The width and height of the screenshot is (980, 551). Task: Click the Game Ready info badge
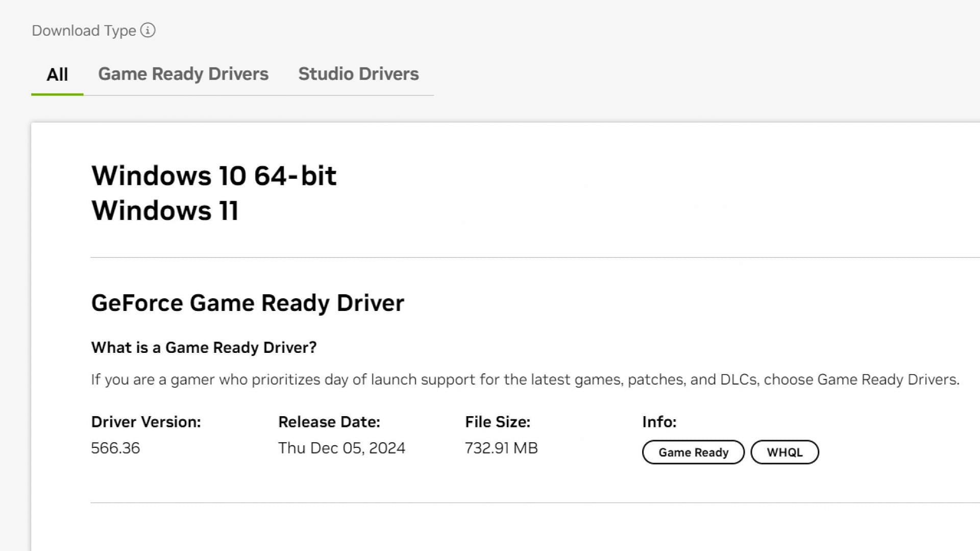(x=693, y=452)
